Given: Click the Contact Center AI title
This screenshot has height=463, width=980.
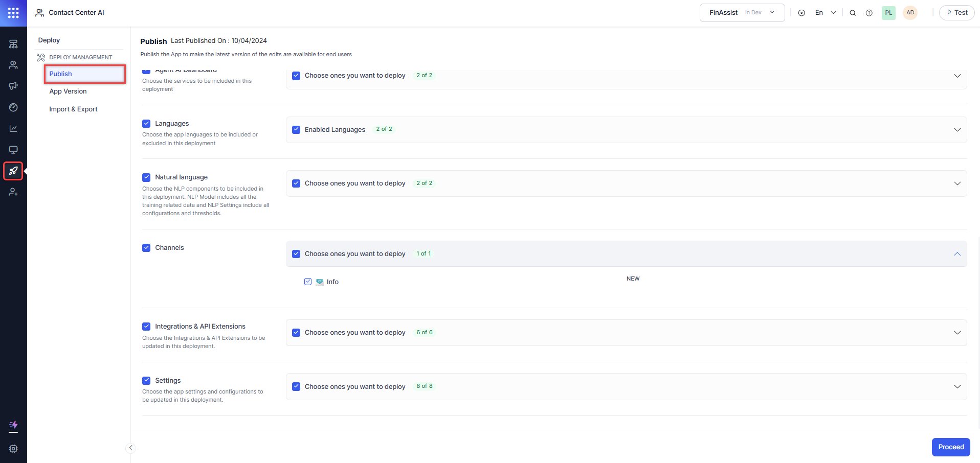Looking at the screenshot, I should [76, 13].
